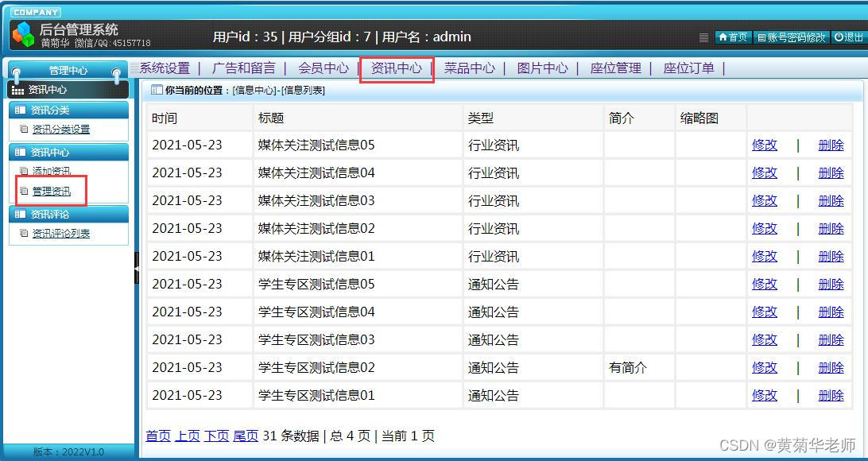Click the 类型 column header
This screenshot has width=868, height=461.
480,118
